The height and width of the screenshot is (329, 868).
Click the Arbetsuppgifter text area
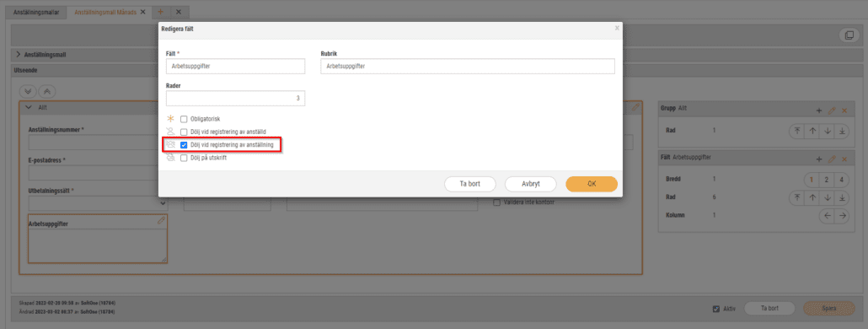point(98,245)
